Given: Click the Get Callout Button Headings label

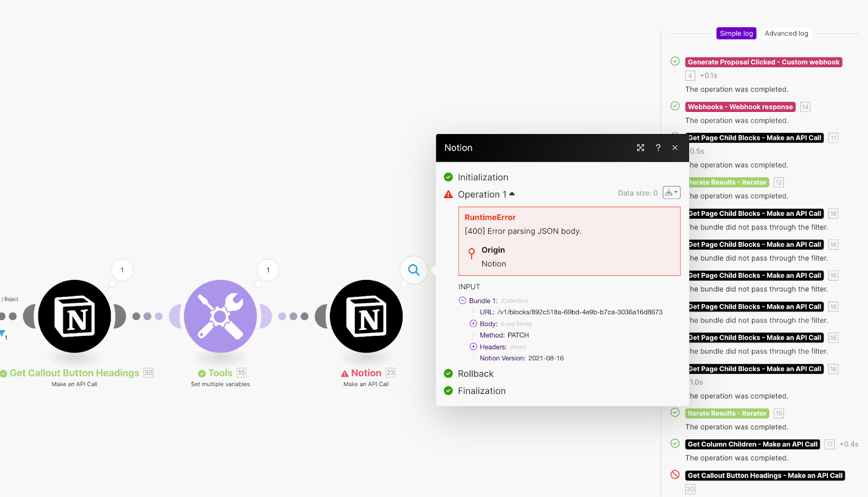Looking at the screenshot, I should [x=74, y=373].
